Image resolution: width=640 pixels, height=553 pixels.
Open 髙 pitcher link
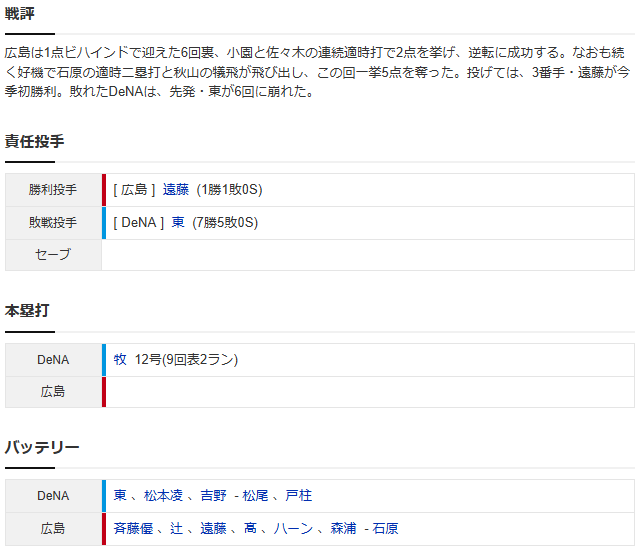pyautogui.click(x=250, y=529)
